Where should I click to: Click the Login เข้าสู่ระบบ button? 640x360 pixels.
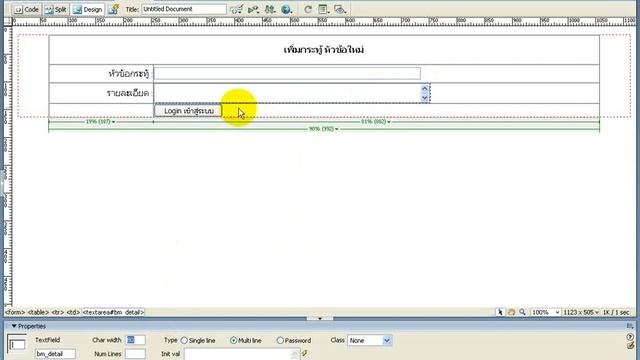pyautogui.click(x=188, y=111)
